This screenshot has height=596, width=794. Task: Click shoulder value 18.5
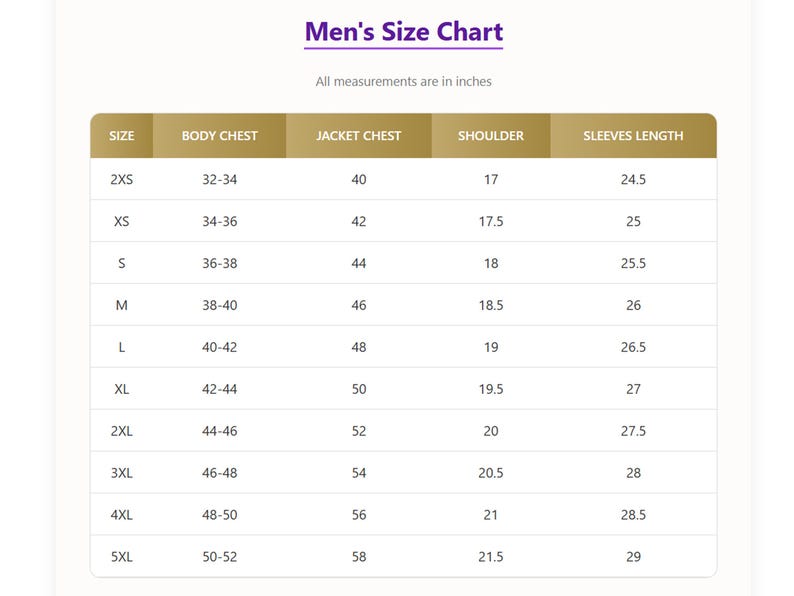click(x=491, y=305)
